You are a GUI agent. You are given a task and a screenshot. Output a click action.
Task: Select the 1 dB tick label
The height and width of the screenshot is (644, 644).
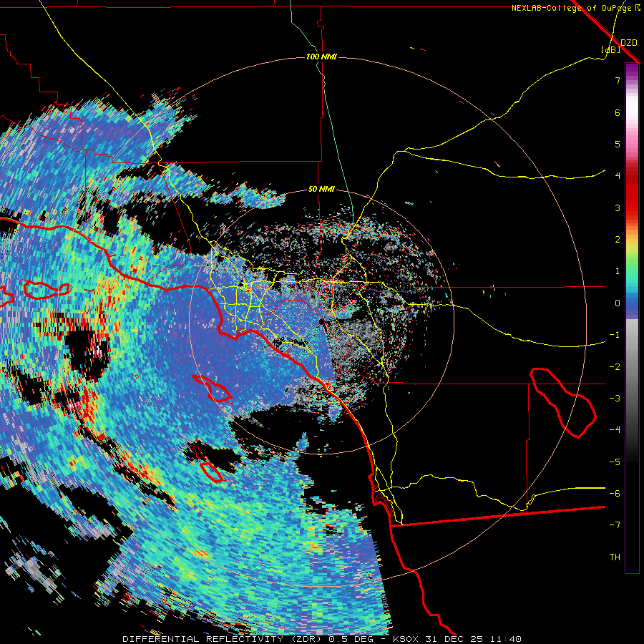coord(618,271)
